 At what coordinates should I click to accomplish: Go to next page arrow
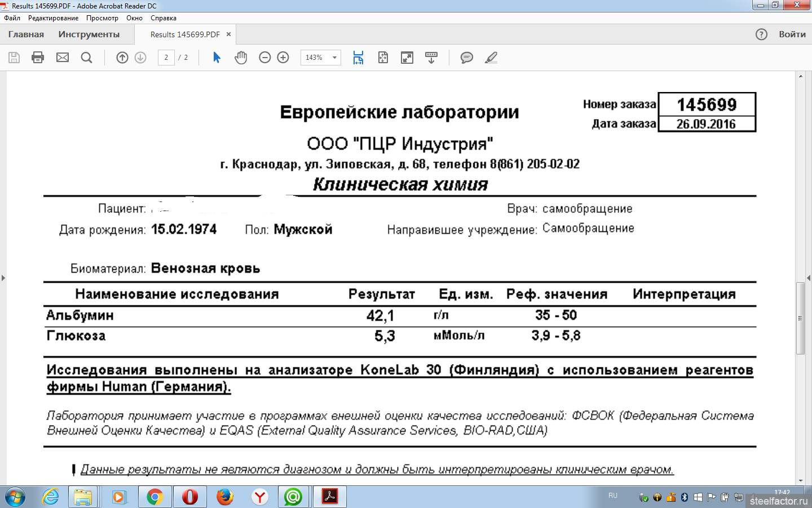click(x=141, y=58)
